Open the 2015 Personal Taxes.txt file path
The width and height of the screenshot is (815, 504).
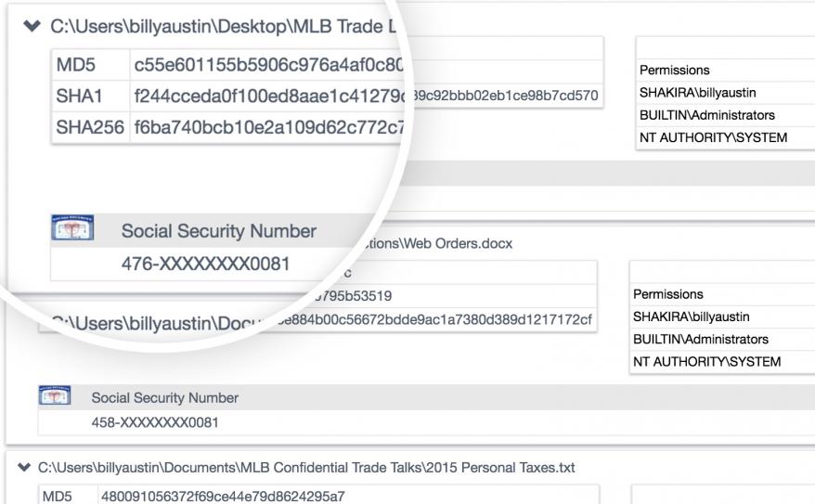[306, 468]
